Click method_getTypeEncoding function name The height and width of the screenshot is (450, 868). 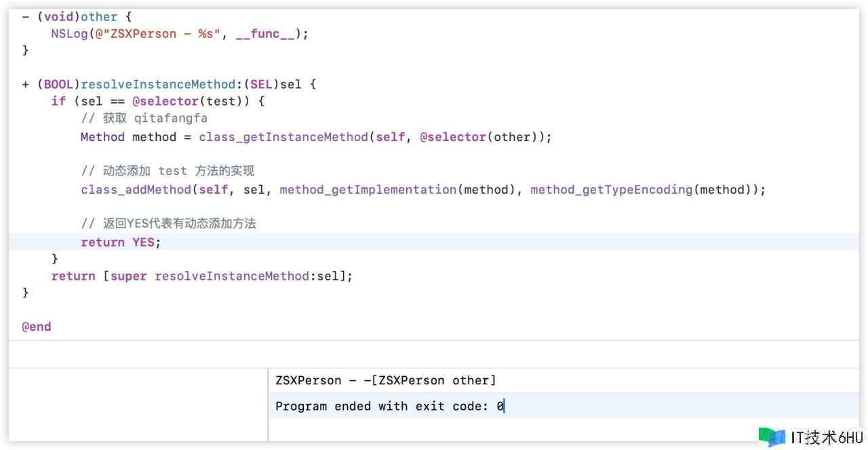[x=611, y=190]
